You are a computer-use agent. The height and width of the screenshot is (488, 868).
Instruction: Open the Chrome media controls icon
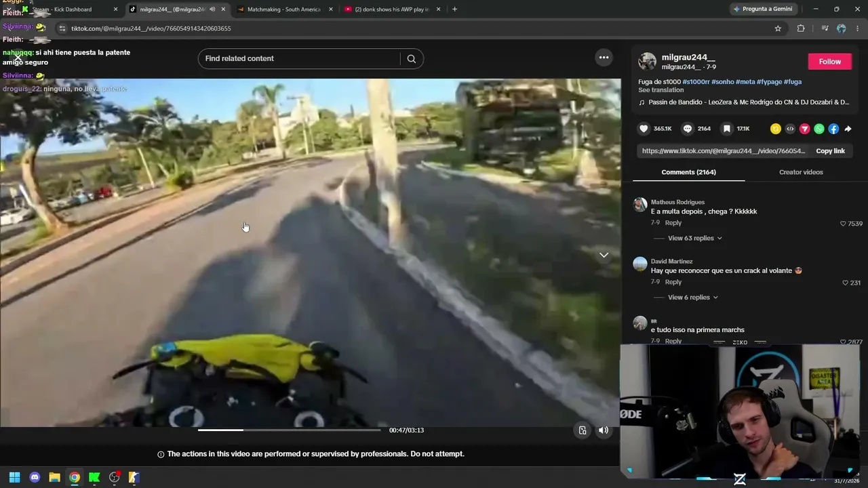[x=825, y=28]
